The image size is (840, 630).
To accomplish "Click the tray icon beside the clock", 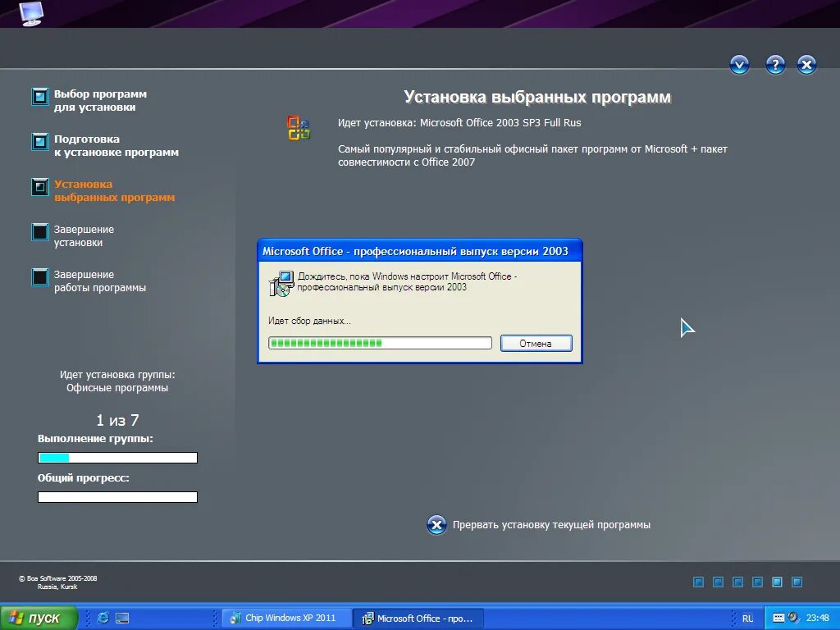I will [793, 617].
